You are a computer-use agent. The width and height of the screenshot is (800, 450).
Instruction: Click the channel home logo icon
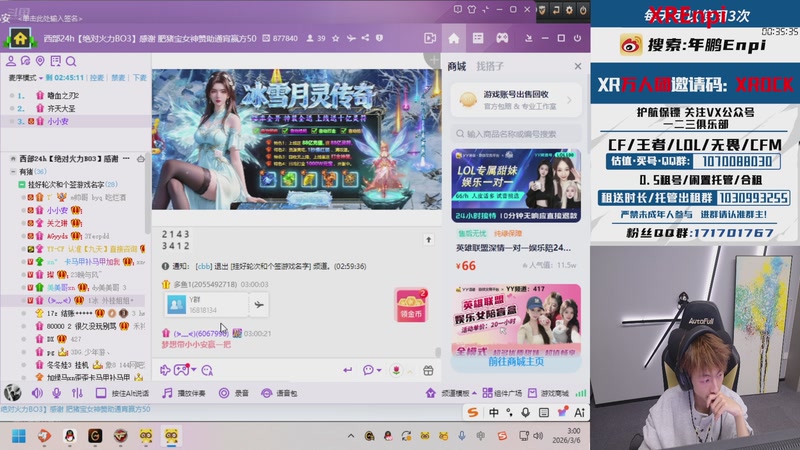click(x=20, y=38)
